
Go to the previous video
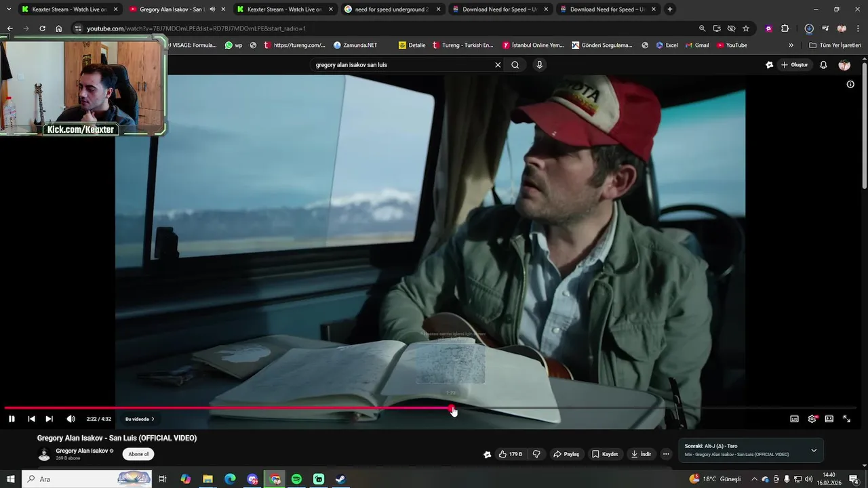click(31, 419)
